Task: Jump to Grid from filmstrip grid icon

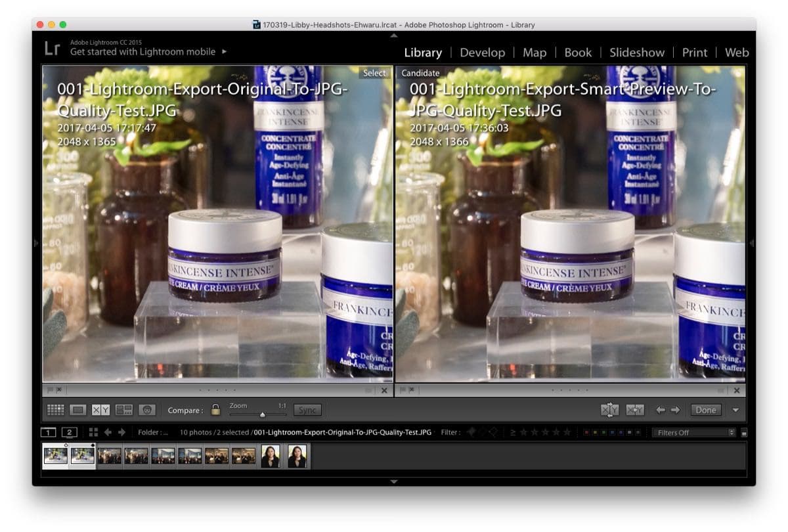Action: coord(93,432)
